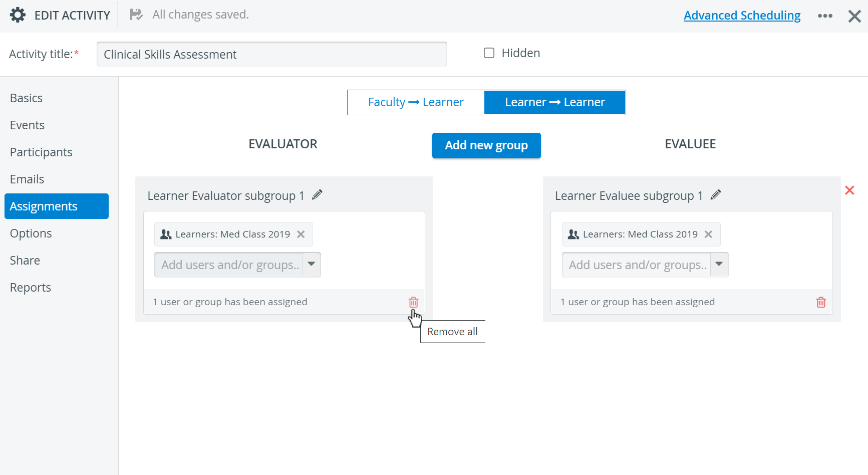
Task: Rename Learner Evaluator subgroup 1 via pencil
Action: coord(317,195)
